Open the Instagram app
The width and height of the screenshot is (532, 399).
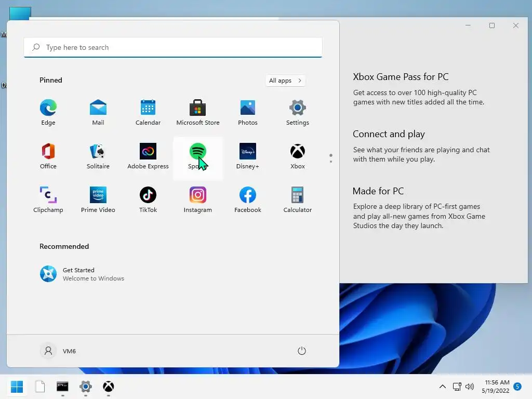click(x=198, y=200)
